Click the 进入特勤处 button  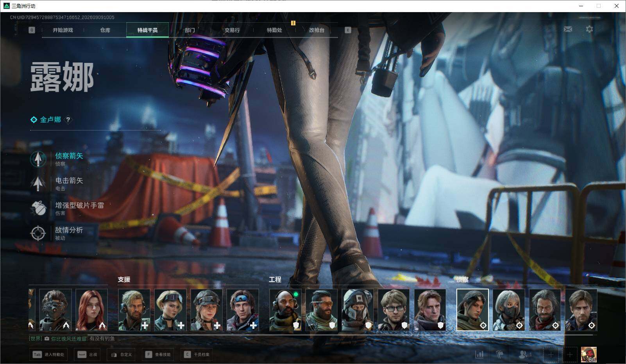pos(49,354)
